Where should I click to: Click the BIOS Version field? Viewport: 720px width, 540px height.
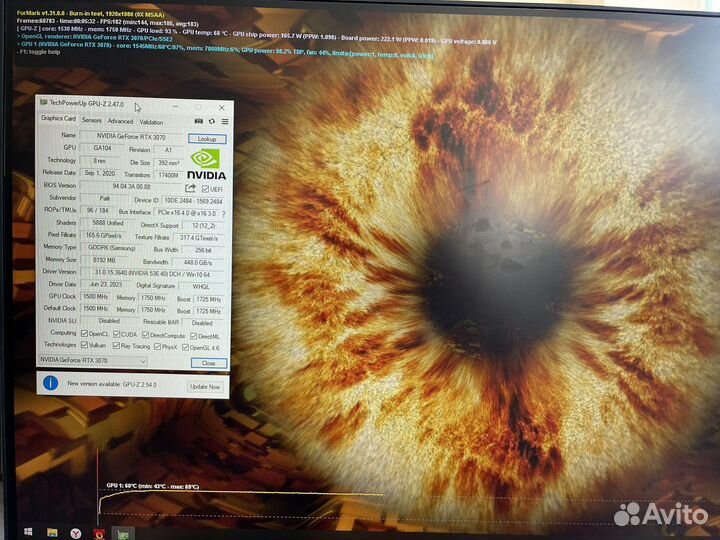131,186
